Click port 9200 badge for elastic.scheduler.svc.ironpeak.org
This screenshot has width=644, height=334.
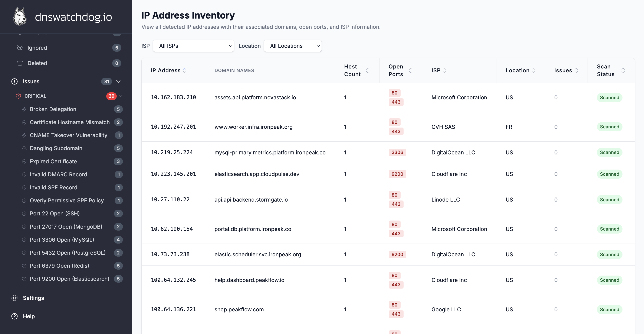coord(397,254)
